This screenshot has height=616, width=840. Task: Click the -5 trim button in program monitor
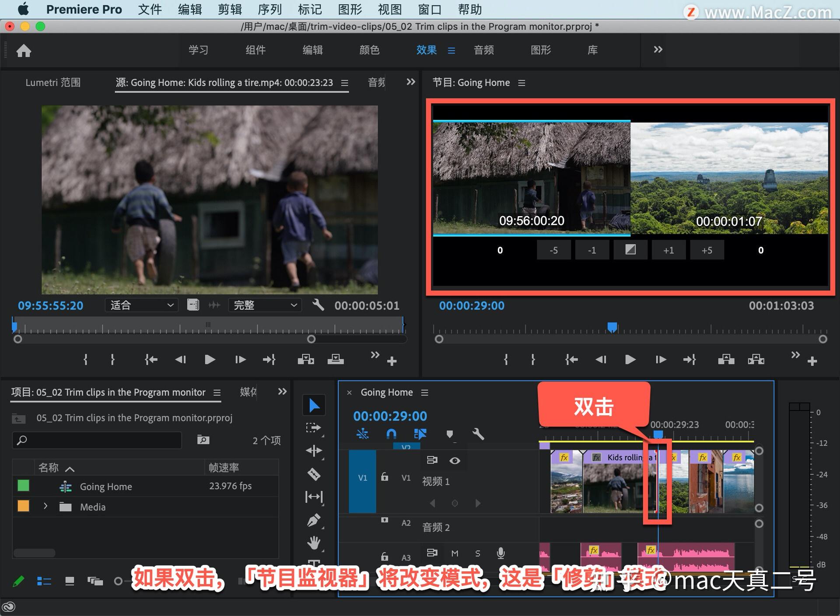[x=553, y=250]
